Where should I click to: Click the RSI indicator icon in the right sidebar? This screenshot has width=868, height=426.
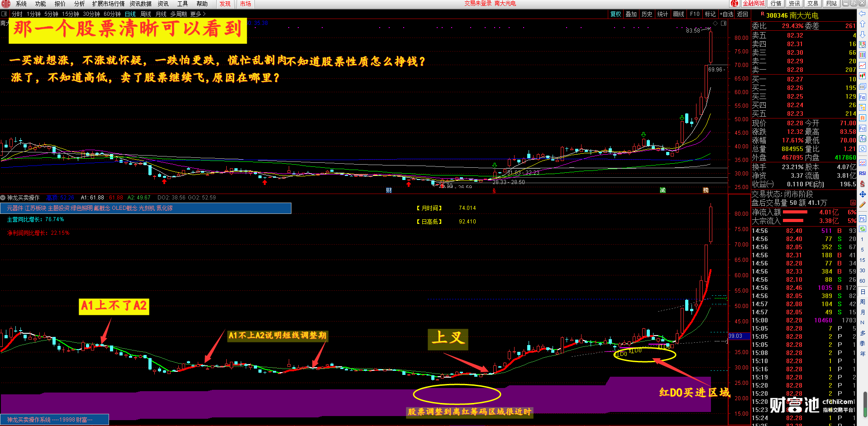[863, 173]
